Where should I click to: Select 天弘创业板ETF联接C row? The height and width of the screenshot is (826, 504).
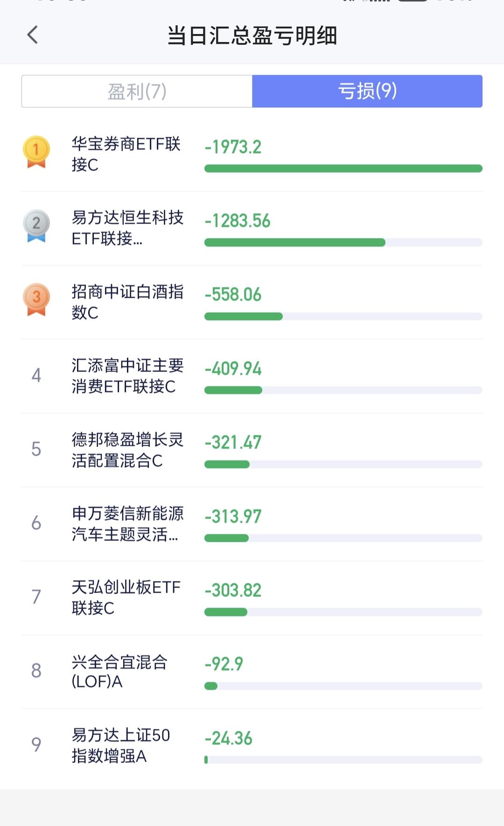(252, 598)
